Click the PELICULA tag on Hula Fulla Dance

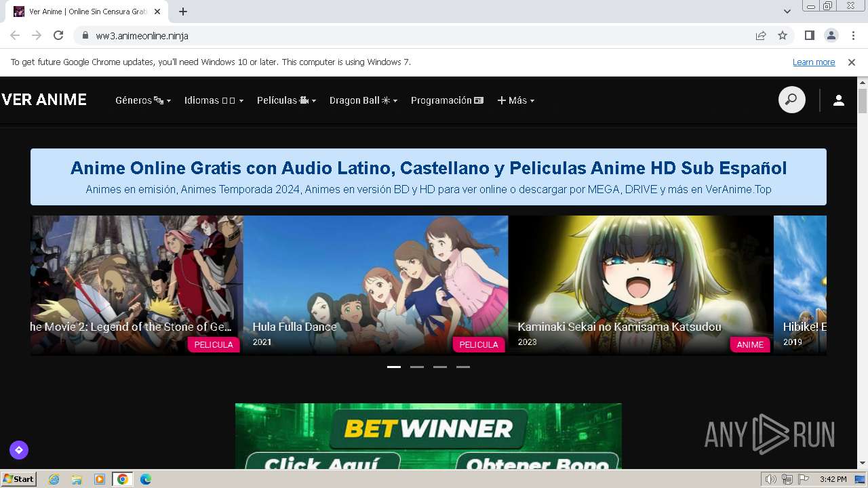tap(479, 344)
